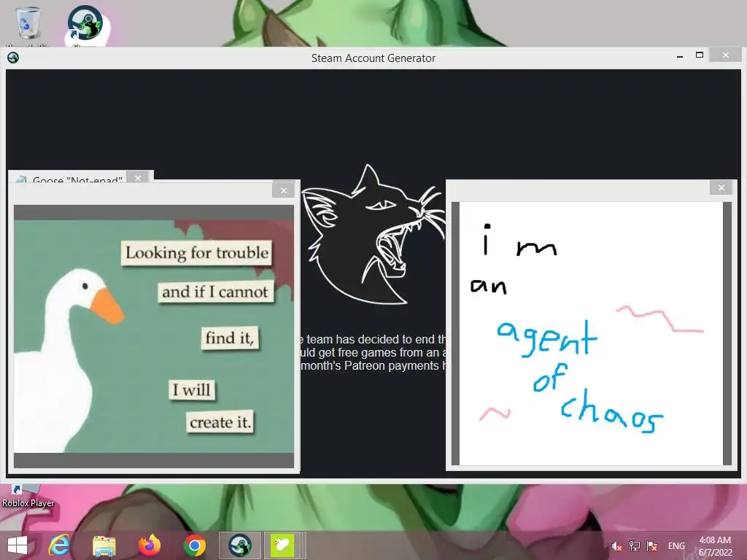The image size is (747, 560).
Task: Launch Internet Explorer from taskbar
Action: point(59,545)
